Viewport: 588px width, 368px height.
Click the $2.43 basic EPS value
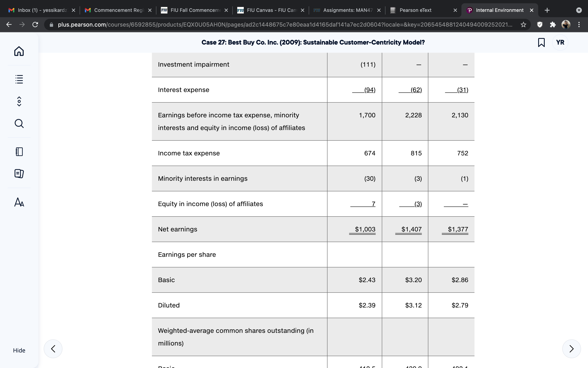coord(367,280)
